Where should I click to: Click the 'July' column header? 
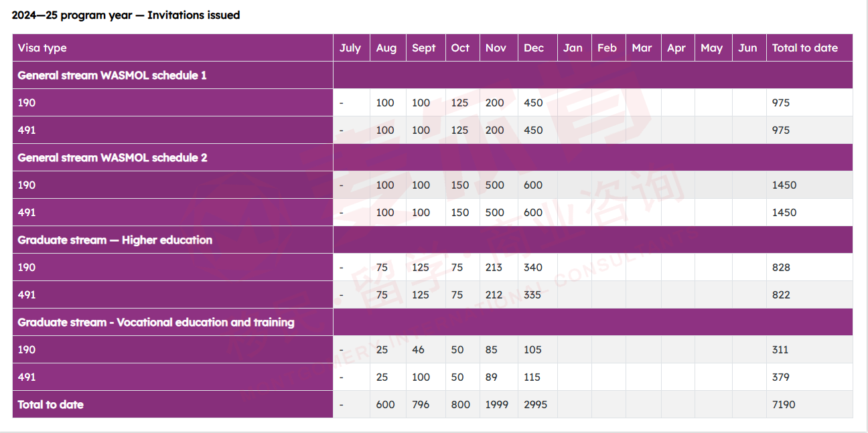pos(350,48)
